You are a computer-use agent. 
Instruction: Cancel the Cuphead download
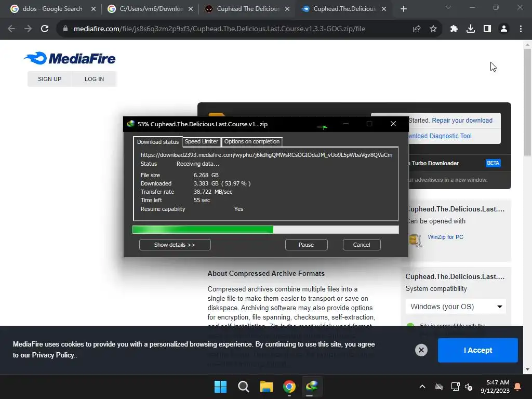coord(362,245)
